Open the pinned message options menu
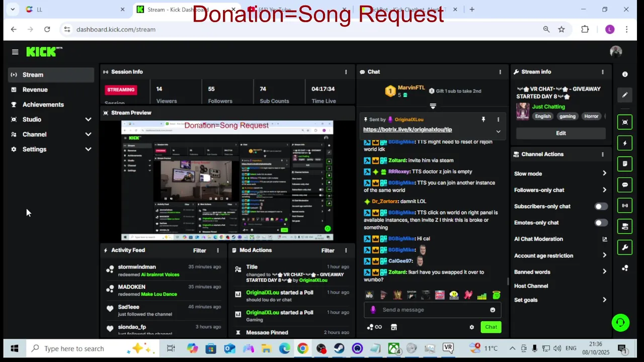 [x=498, y=120]
